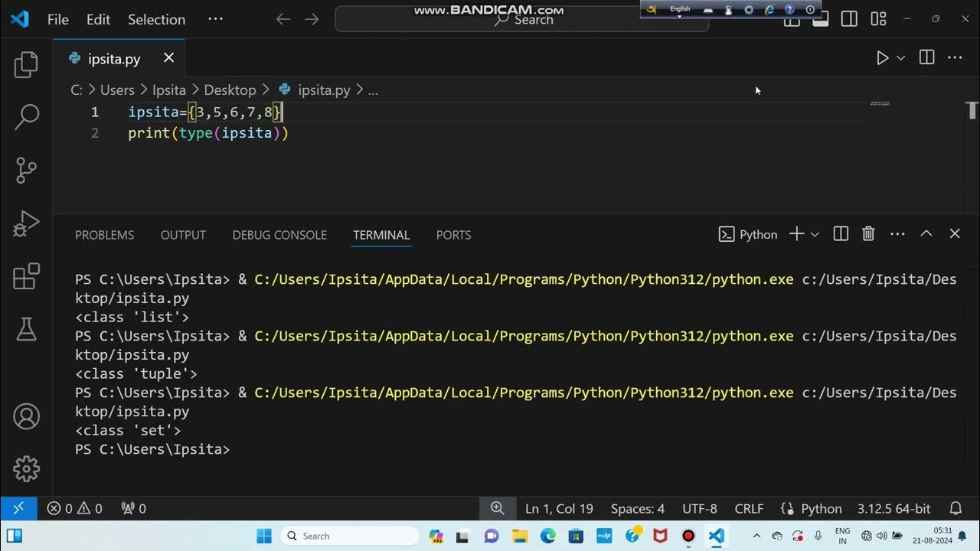980x551 pixels.
Task: Change file encoding UTF-8
Action: point(700,508)
